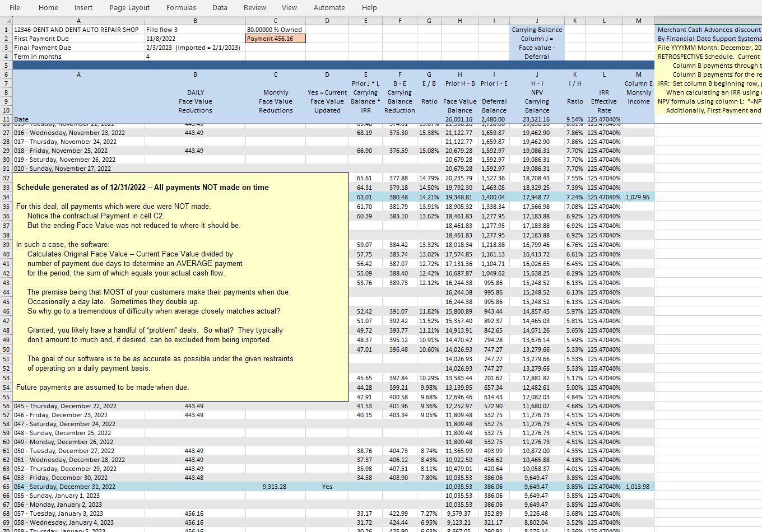Open the File menu

15,8
